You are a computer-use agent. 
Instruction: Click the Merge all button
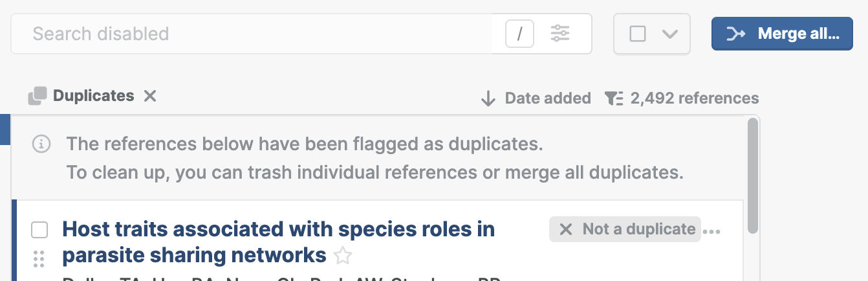782,34
